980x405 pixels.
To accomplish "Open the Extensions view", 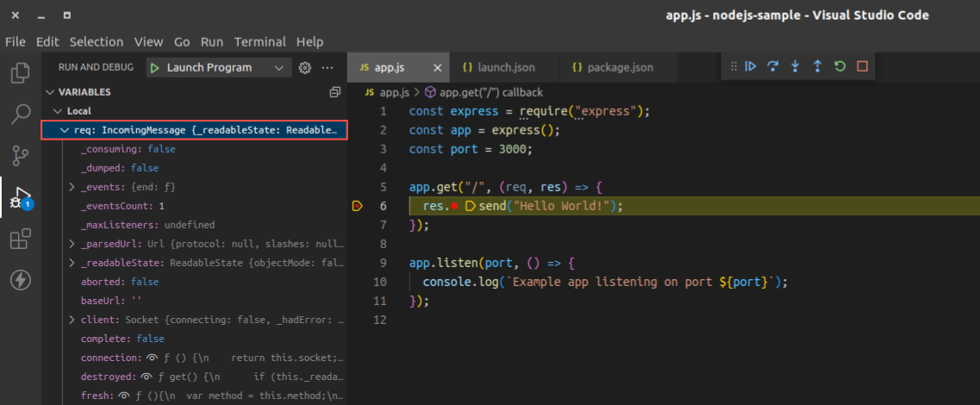I will [21, 239].
